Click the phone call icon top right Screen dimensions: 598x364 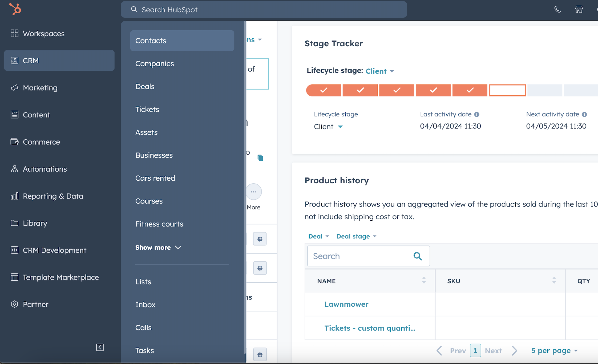(557, 9)
